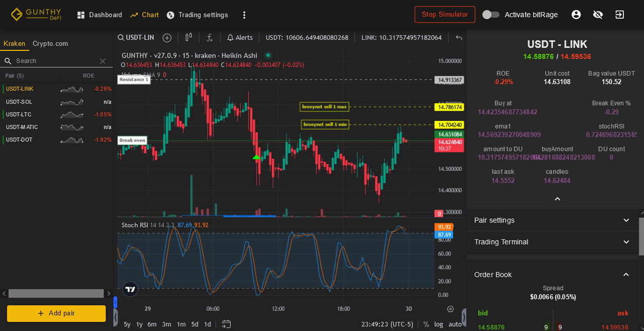The width and height of the screenshot is (644, 331).
Task: Open the more options kebab menu
Action: [244, 15]
